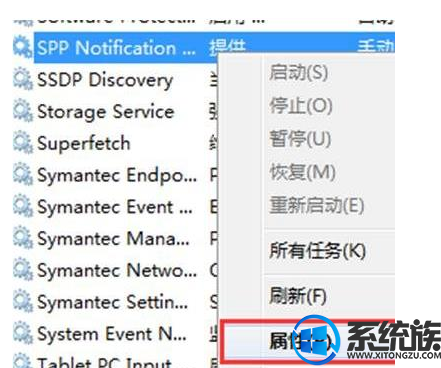Screen dimensions: 441x368
Task: Click gear icon beside Symantec Mana...
Action: [x=23, y=238]
